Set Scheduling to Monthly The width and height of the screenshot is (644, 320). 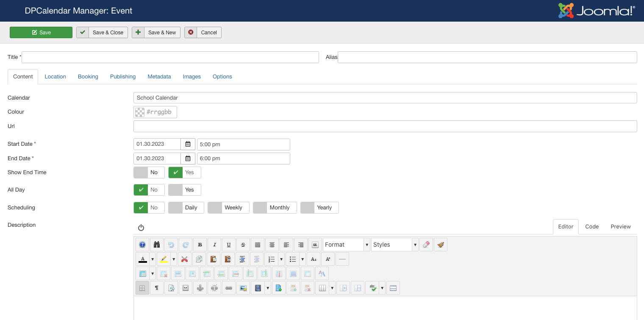click(x=275, y=208)
